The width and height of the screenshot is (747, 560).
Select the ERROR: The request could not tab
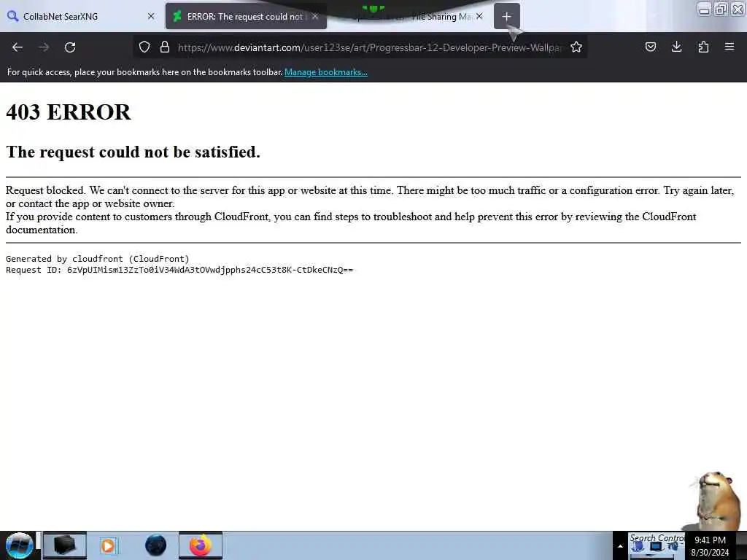tap(246, 16)
